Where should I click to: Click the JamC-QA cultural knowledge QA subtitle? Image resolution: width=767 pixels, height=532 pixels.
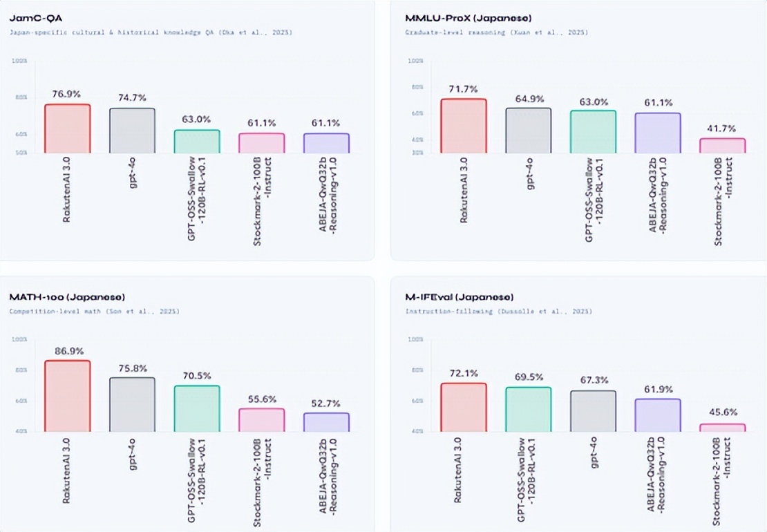[150, 32]
